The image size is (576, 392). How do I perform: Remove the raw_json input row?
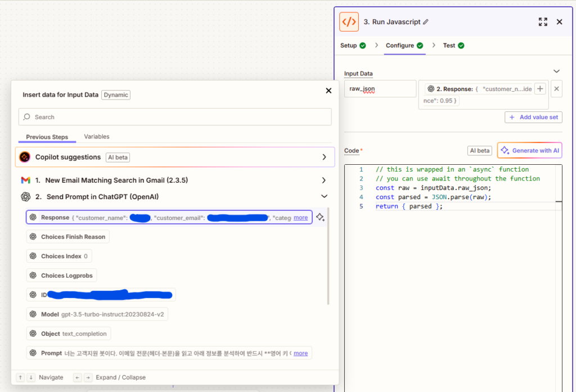coord(556,88)
